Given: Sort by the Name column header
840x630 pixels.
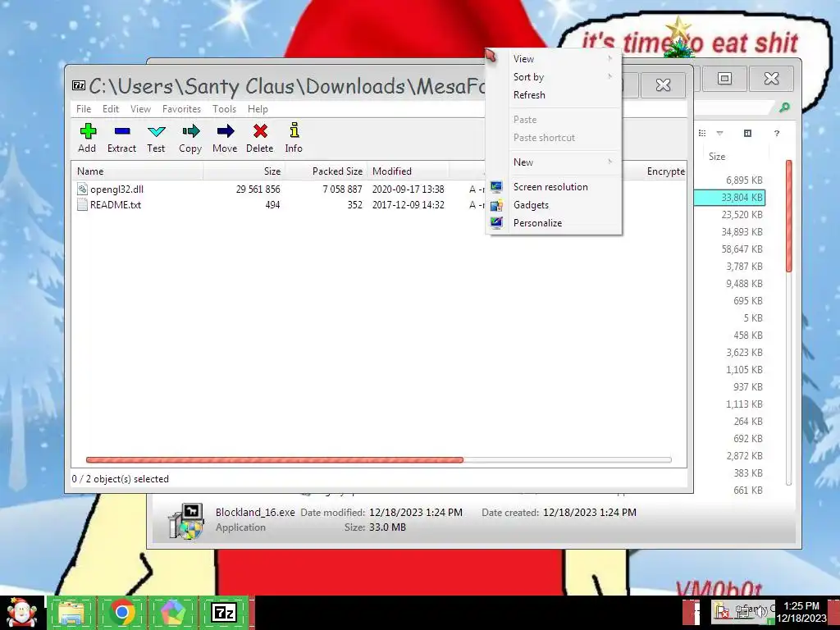Looking at the screenshot, I should [x=137, y=171].
